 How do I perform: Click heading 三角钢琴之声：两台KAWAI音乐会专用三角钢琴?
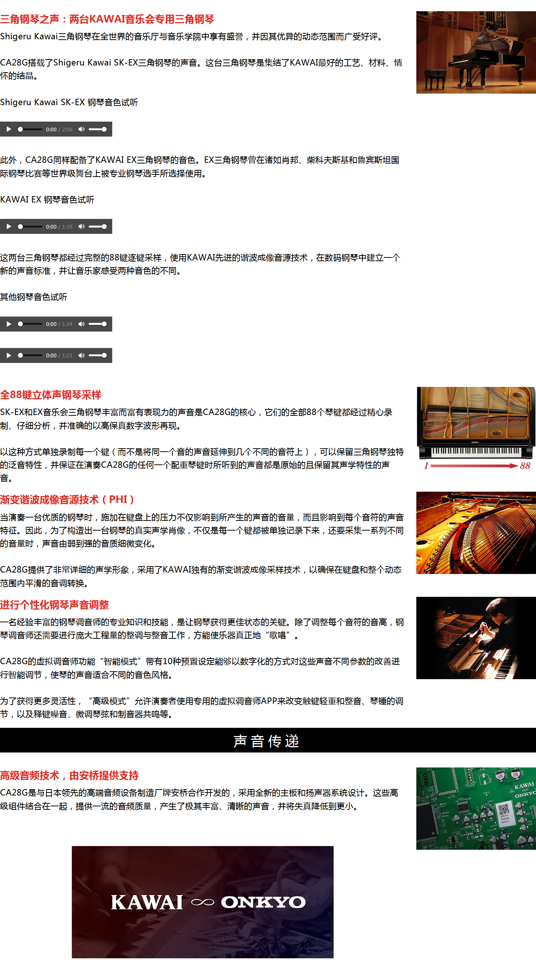tap(107, 19)
